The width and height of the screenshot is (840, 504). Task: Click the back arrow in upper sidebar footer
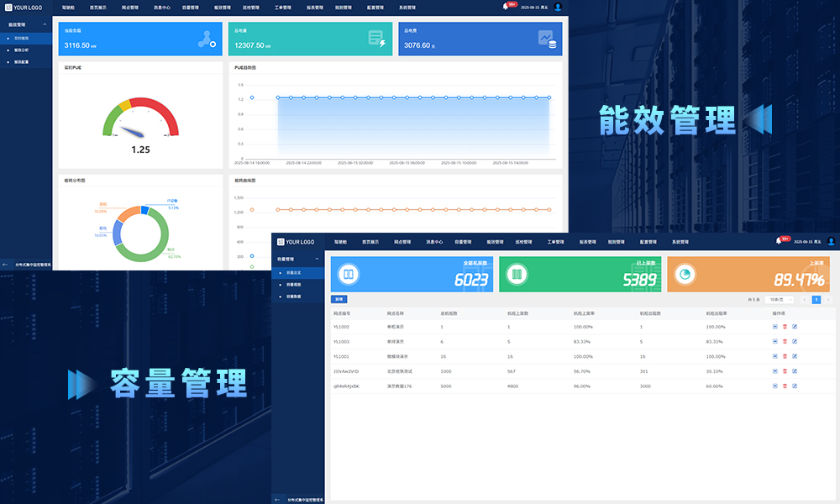[6, 264]
